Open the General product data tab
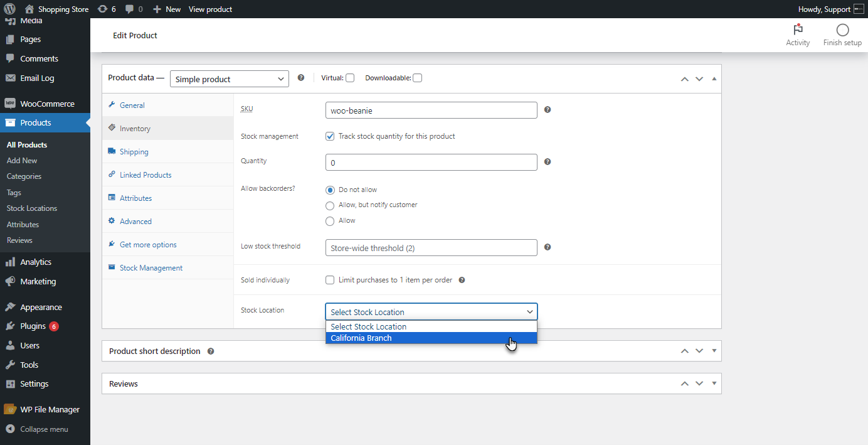The width and height of the screenshot is (868, 445). [167, 105]
